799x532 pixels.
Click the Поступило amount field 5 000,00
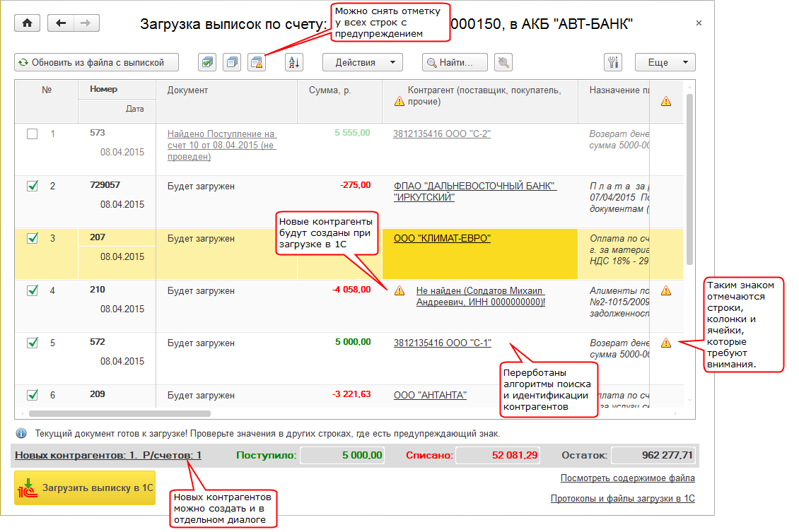click(x=342, y=455)
